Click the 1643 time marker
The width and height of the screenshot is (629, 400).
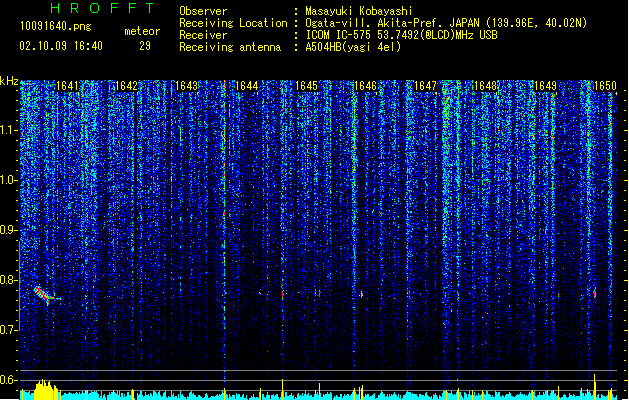pos(187,86)
